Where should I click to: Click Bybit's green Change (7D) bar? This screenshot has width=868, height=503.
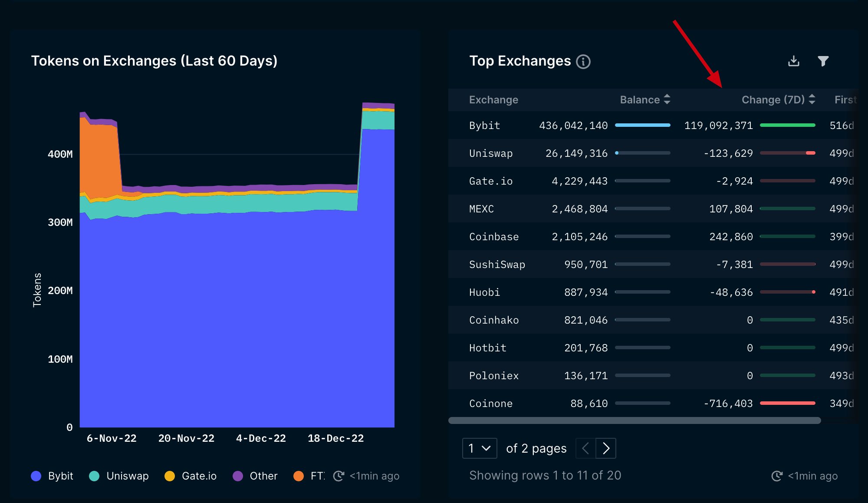(787, 125)
